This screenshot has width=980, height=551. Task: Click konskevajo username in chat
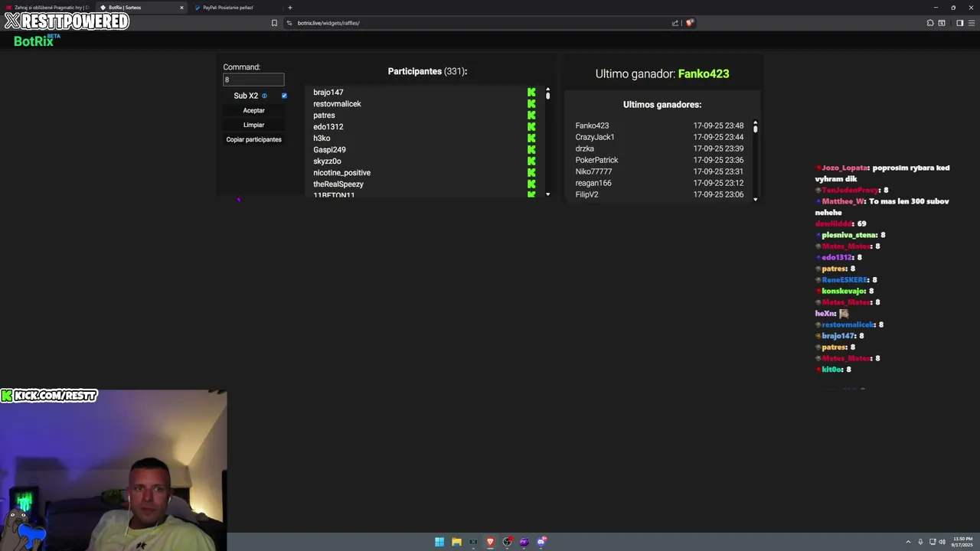844,291
